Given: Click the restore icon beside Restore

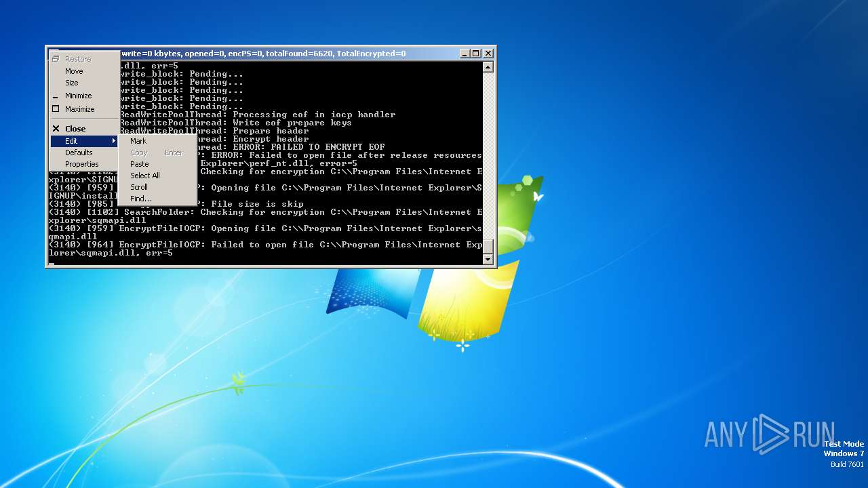Looking at the screenshot, I should coord(56,59).
